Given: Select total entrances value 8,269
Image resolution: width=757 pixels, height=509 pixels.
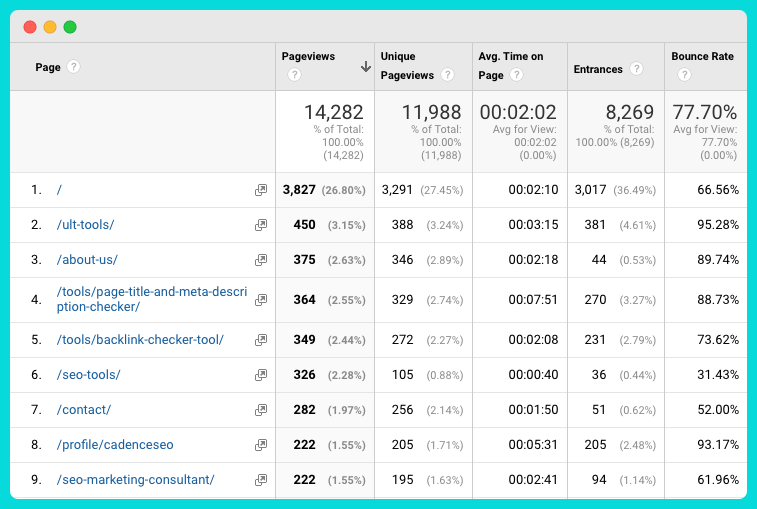Looking at the screenshot, I should point(630,112).
